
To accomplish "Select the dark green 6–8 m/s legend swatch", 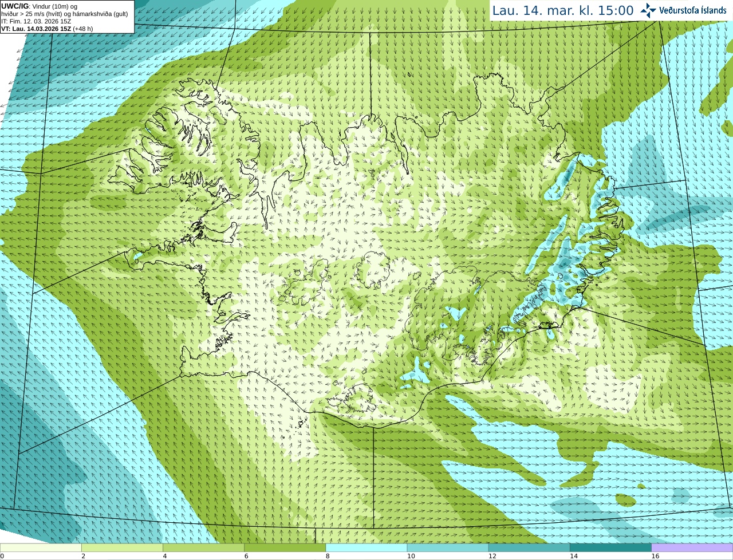I will 285,547.
